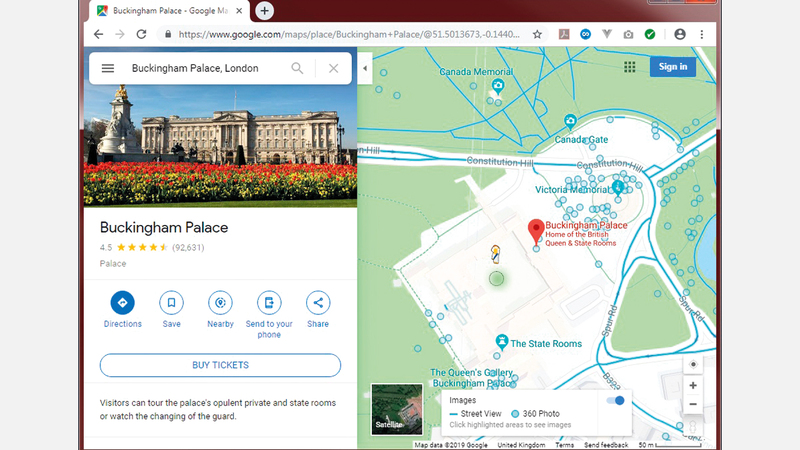
Task: Open the Chrome three-dot menu
Action: (702, 34)
